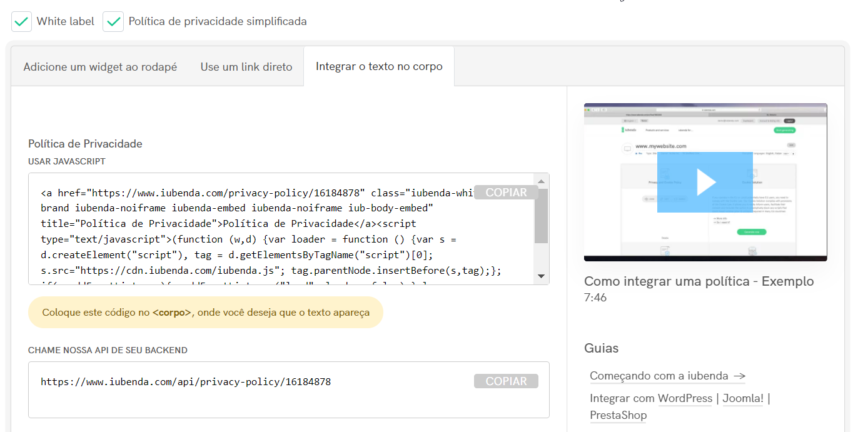The image size is (868, 432).
Task: Copy the JavaScript embed code with COPIAR
Action: click(506, 193)
